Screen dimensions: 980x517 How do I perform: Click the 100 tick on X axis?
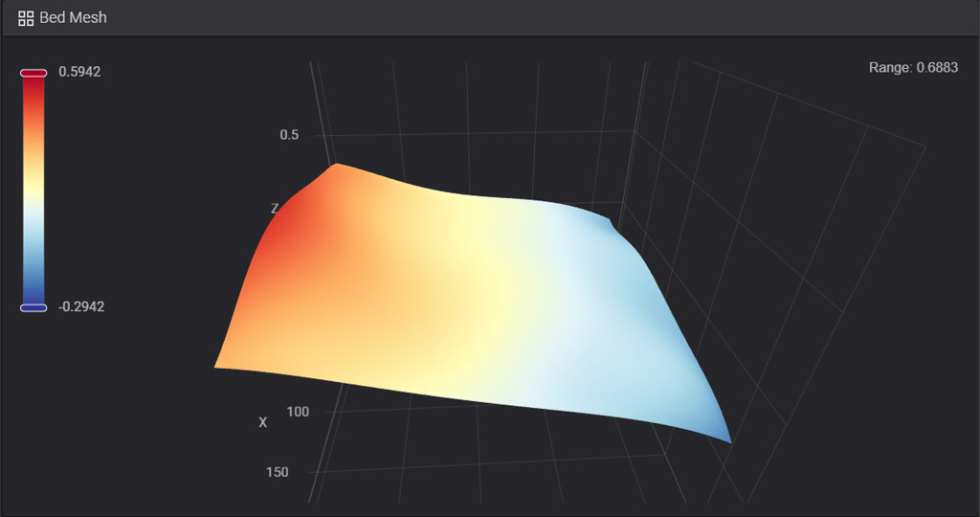[x=297, y=412]
